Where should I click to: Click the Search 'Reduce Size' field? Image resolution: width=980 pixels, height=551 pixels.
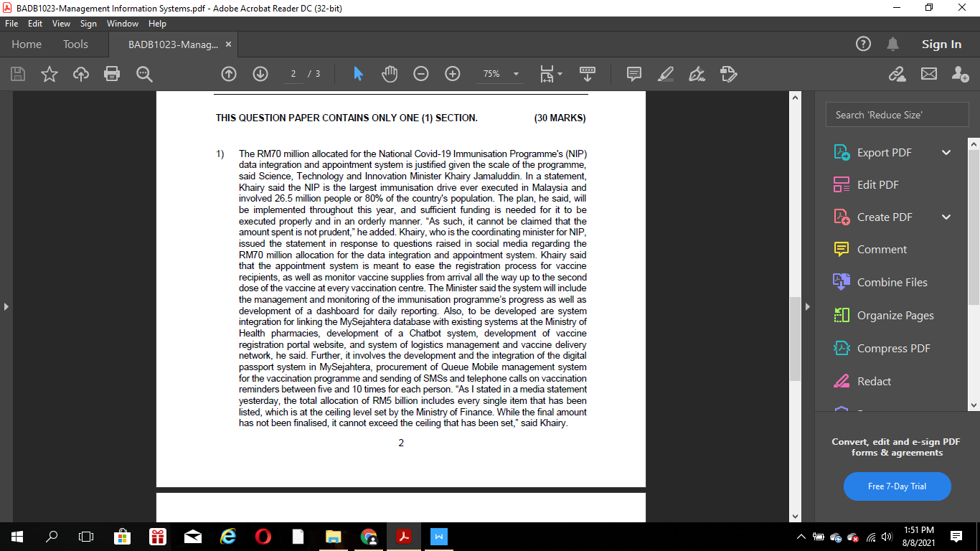897,115
